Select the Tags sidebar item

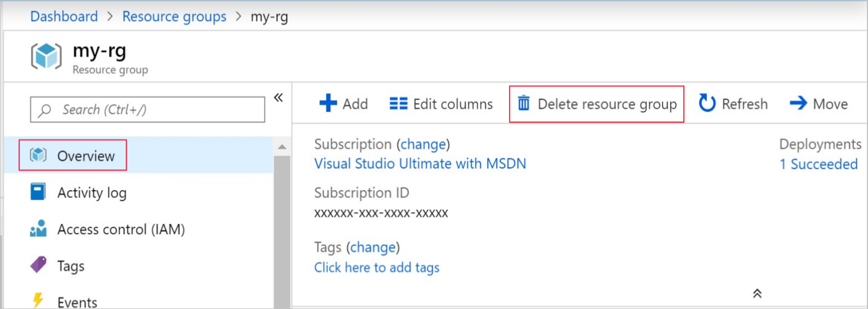(70, 266)
